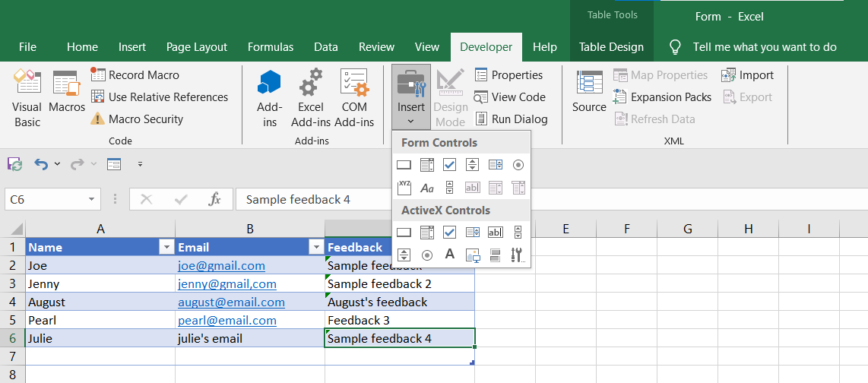This screenshot has width=868, height=383.
Task: Click the Properties button
Action: 509,74
